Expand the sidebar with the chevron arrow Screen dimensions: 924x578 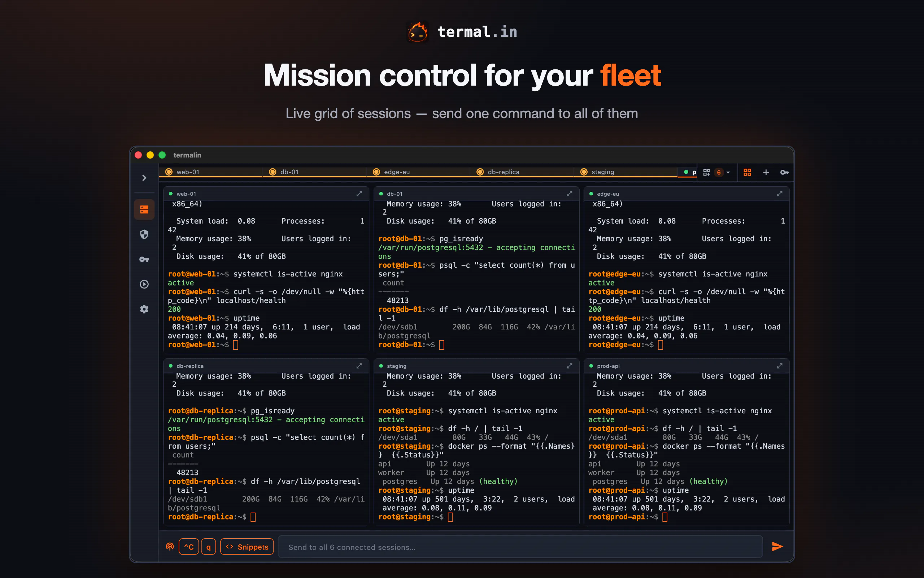coord(144,178)
